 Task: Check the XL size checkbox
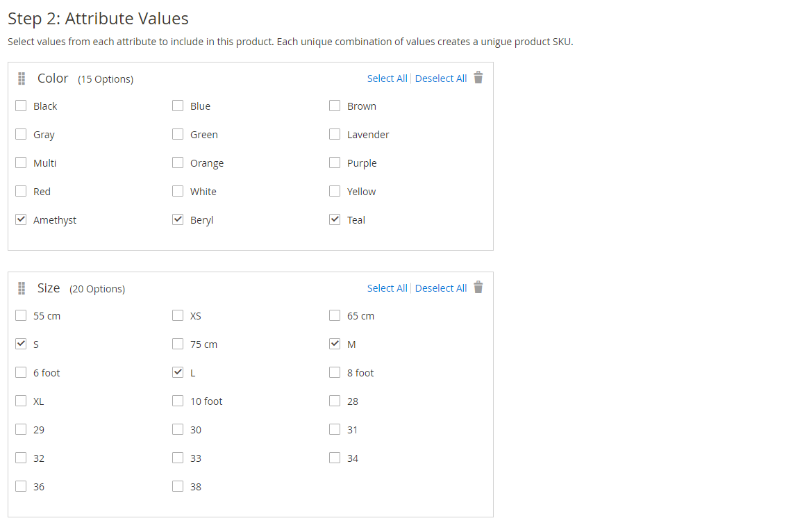(21, 401)
